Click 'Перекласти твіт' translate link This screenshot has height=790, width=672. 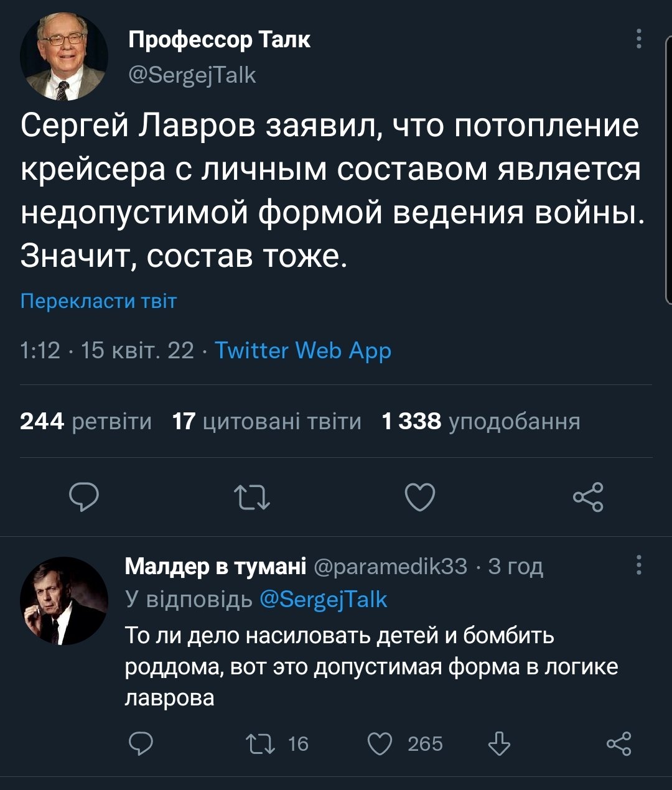click(98, 301)
